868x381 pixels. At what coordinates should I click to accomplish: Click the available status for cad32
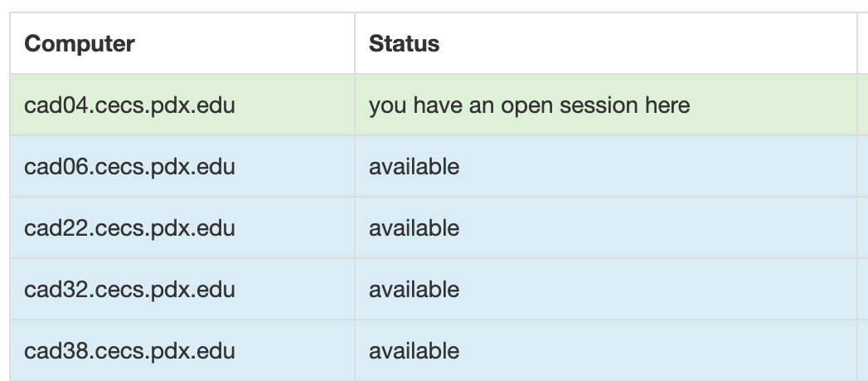[414, 290]
